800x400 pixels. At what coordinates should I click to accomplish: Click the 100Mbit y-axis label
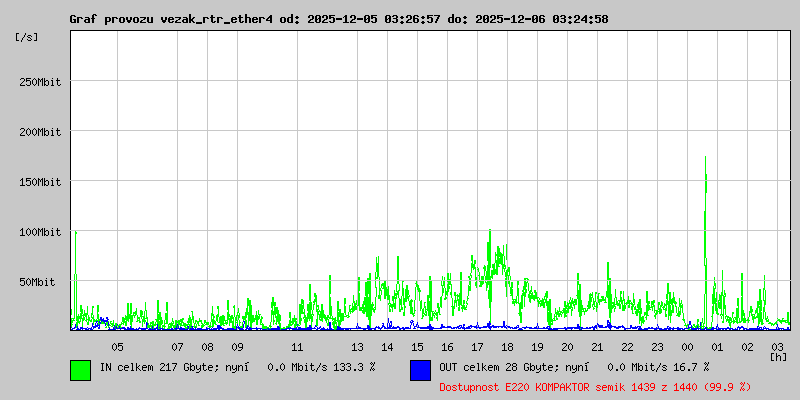click(40, 232)
